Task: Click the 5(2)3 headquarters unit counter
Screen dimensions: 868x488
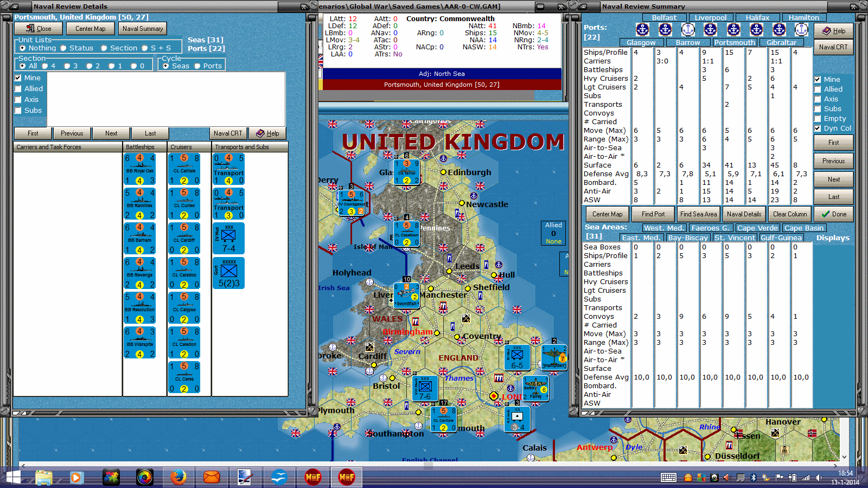Action: click(228, 273)
